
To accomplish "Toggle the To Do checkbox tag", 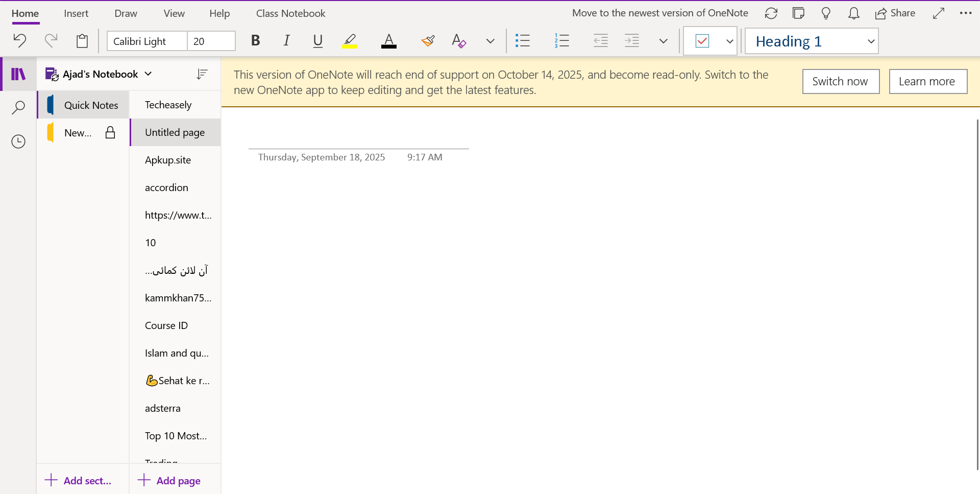I will [x=702, y=41].
